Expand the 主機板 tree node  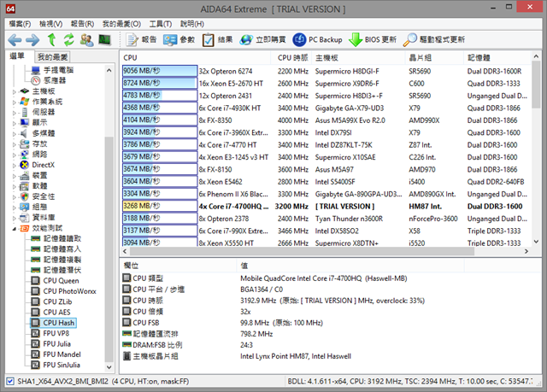(15, 92)
